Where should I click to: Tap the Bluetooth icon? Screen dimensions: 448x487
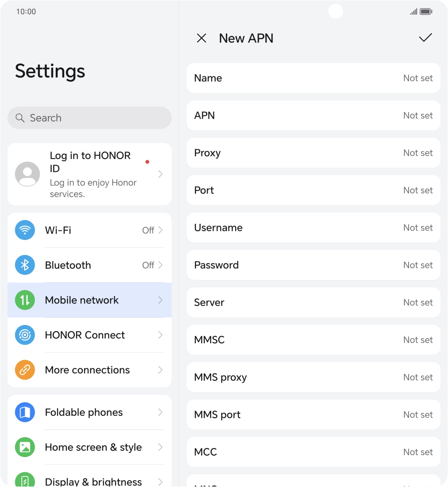tap(25, 265)
